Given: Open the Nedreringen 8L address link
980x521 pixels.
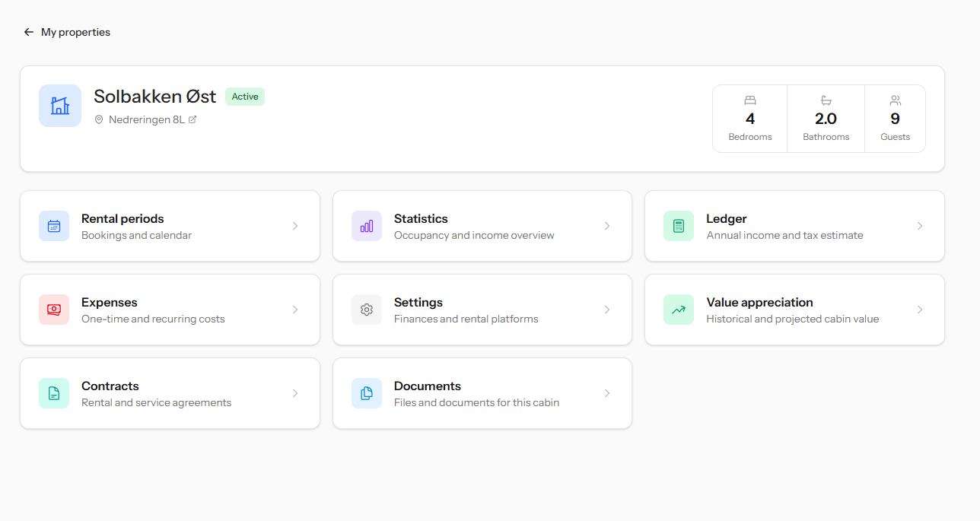Looking at the screenshot, I should pyautogui.click(x=147, y=119).
